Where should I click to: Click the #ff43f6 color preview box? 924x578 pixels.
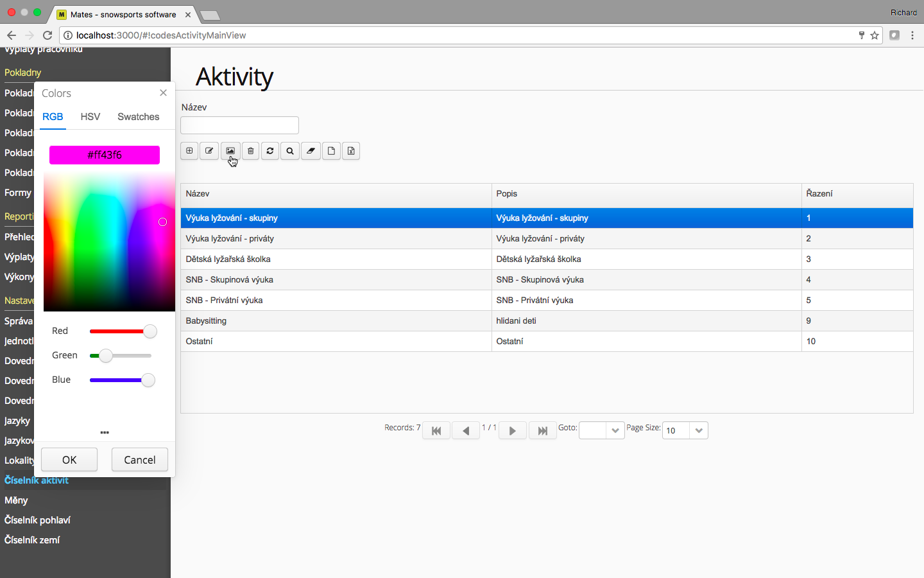pos(105,155)
